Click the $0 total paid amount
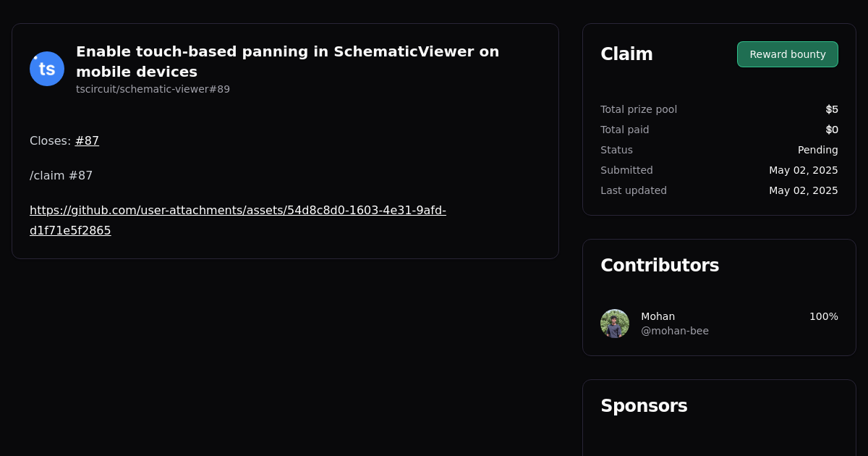The width and height of the screenshot is (868, 456). (832, 130)
